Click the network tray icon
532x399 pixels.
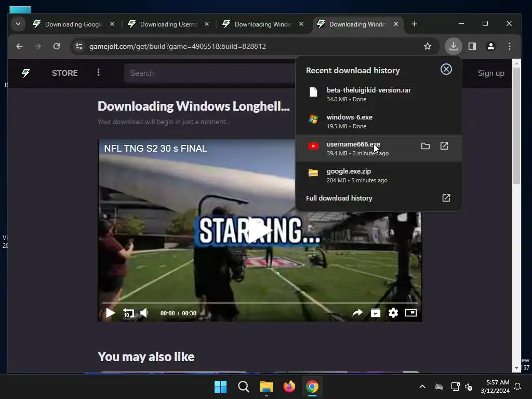click(455, 387)
